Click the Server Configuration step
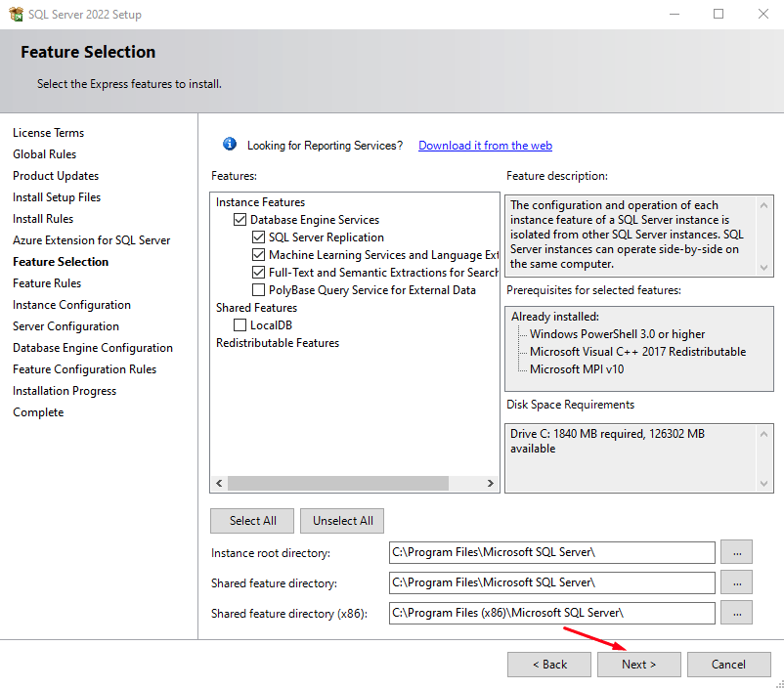784x689 pixels. (x=66, y=326)
